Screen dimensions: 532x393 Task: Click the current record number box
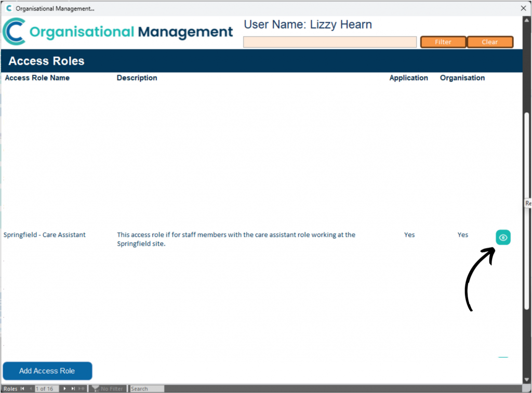click(x=47, y=389)
